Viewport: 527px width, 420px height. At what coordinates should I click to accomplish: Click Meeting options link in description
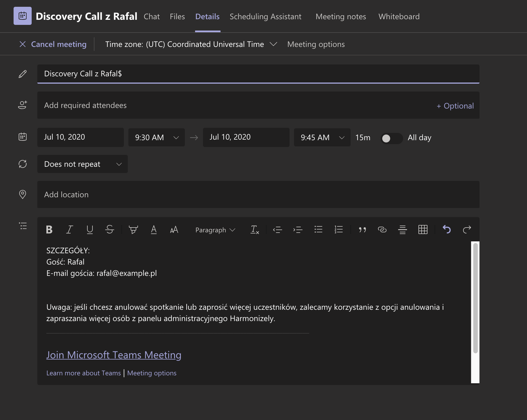pyautogui.click(x=152, y=373)
